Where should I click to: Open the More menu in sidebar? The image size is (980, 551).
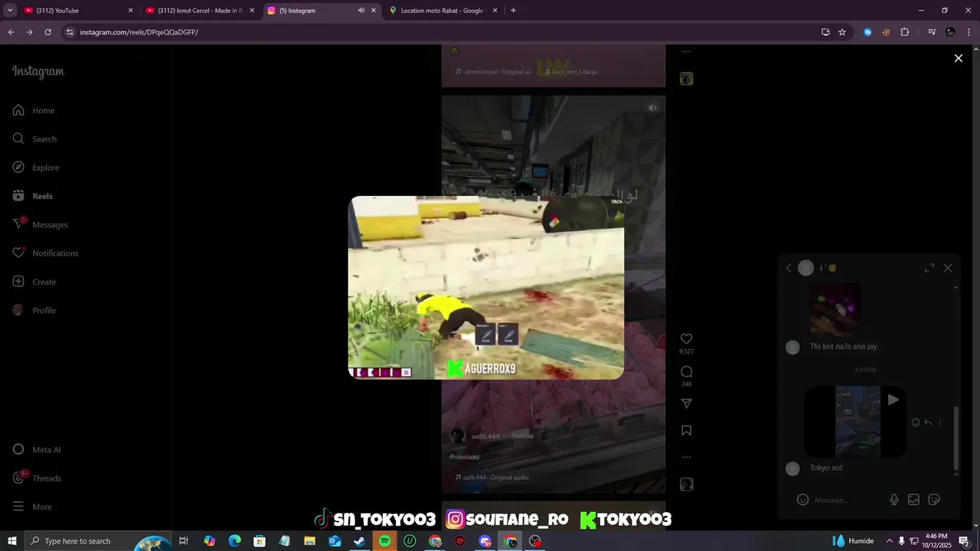click(32, 507)
